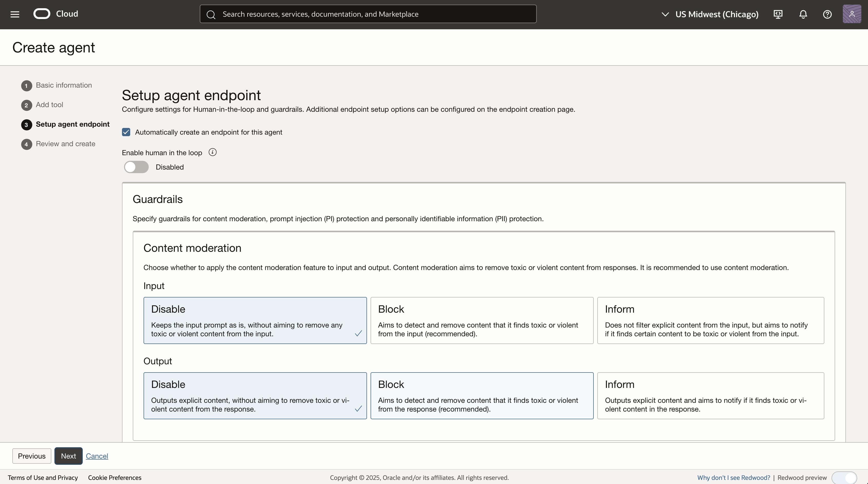The width and height of the screenshot is (868, 484).
Task: Go to Review and create step
Action: (x=65, y=144)
